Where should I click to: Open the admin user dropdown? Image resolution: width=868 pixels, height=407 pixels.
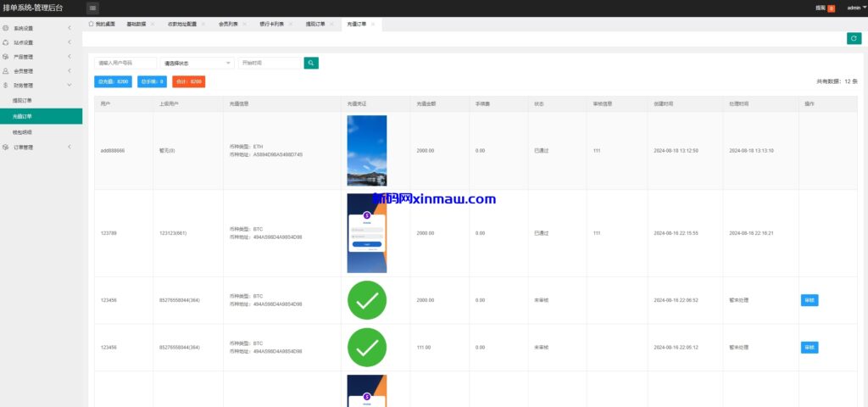coord(856,8)
